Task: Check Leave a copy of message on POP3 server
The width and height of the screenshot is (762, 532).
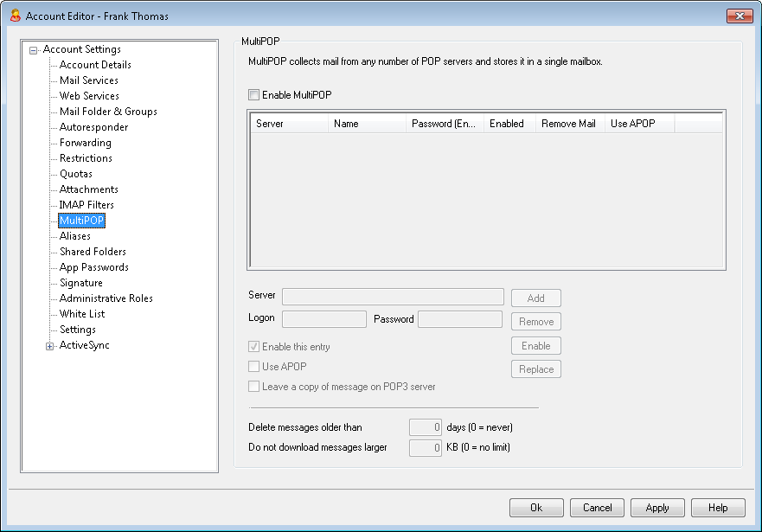Action: click(x=254, y=387)
